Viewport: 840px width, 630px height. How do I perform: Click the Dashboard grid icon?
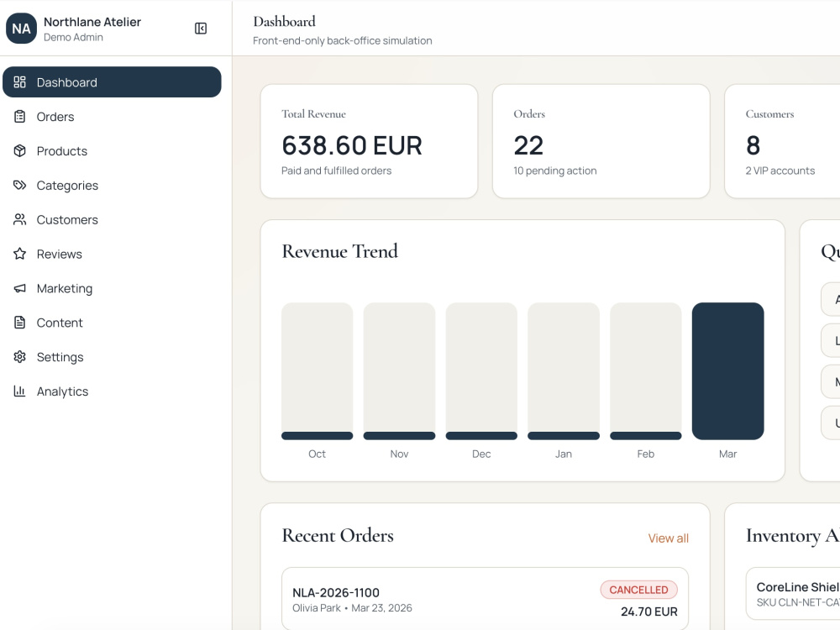point(20,82)
